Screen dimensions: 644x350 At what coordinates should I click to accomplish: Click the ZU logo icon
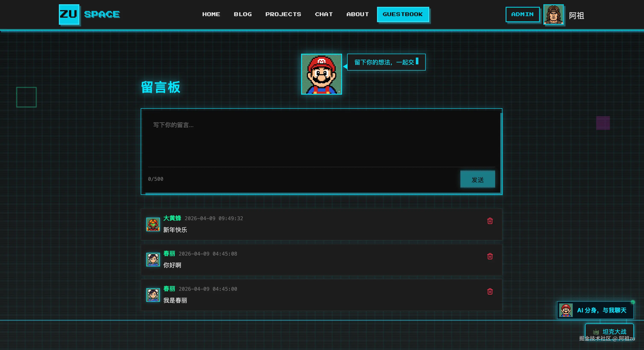point(69,14)
